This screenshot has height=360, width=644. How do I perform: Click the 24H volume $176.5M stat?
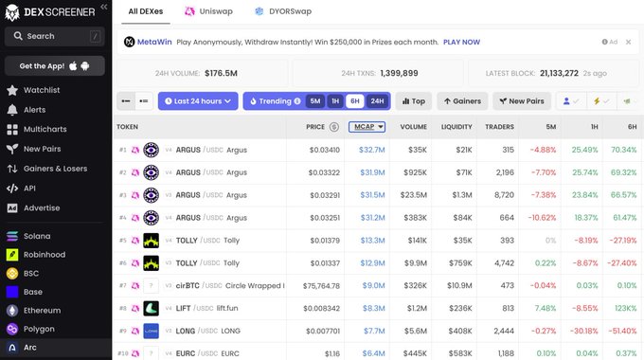click(x=221, y=73)
